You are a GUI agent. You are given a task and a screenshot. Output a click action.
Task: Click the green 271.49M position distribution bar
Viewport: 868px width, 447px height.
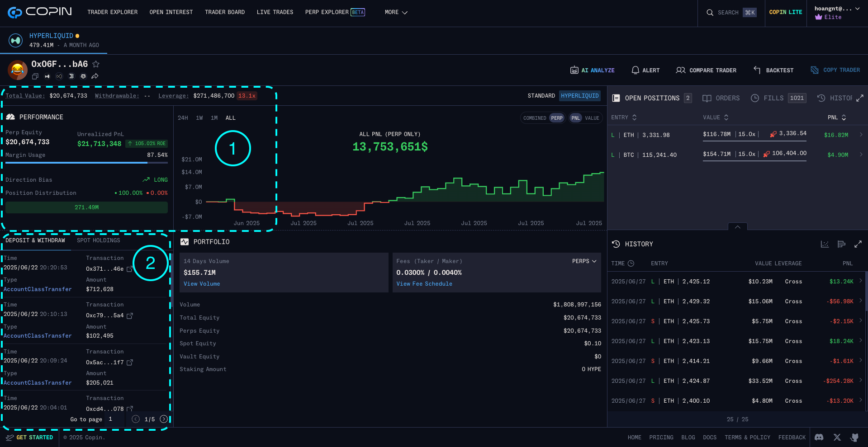coord(86,207)
